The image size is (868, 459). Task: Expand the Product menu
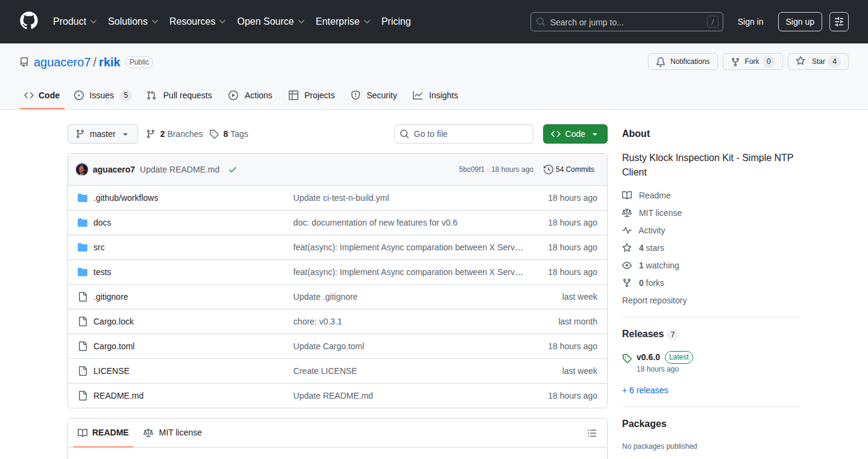(x=75, y=21)
